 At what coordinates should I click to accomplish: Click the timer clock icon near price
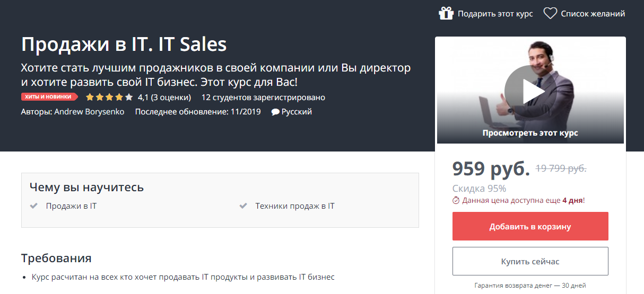(456, 201)
